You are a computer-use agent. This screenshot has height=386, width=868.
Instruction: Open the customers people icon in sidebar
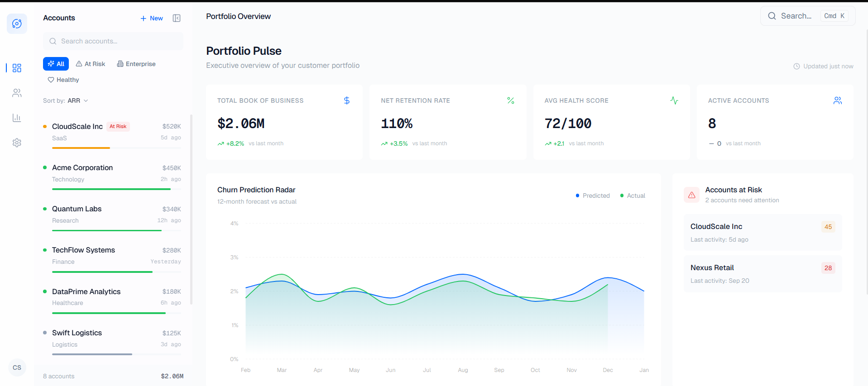(x=17, y=93)
